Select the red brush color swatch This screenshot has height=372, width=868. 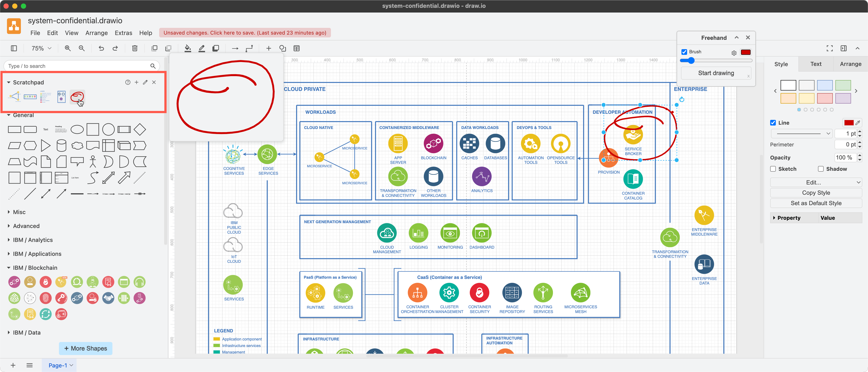tap(746, 52)
